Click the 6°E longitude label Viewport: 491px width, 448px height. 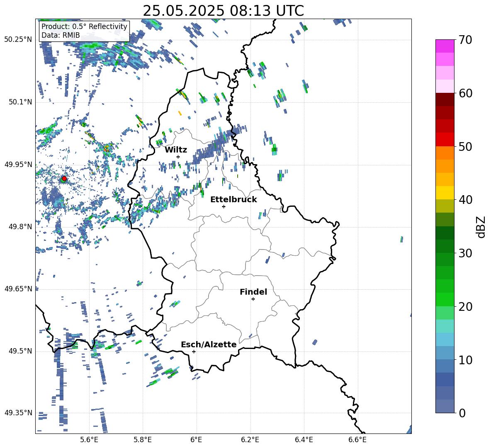click(196, 440)
